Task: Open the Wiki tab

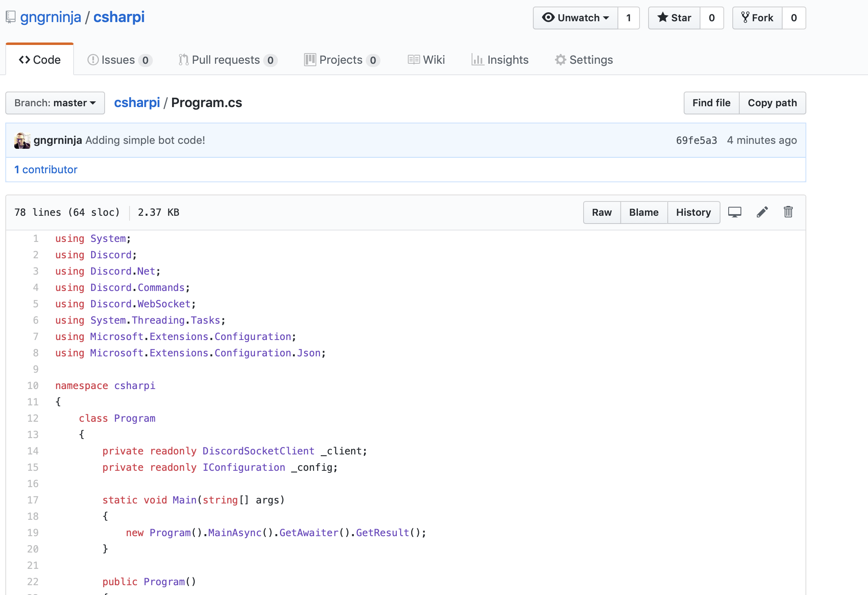Action: (426, 60)
